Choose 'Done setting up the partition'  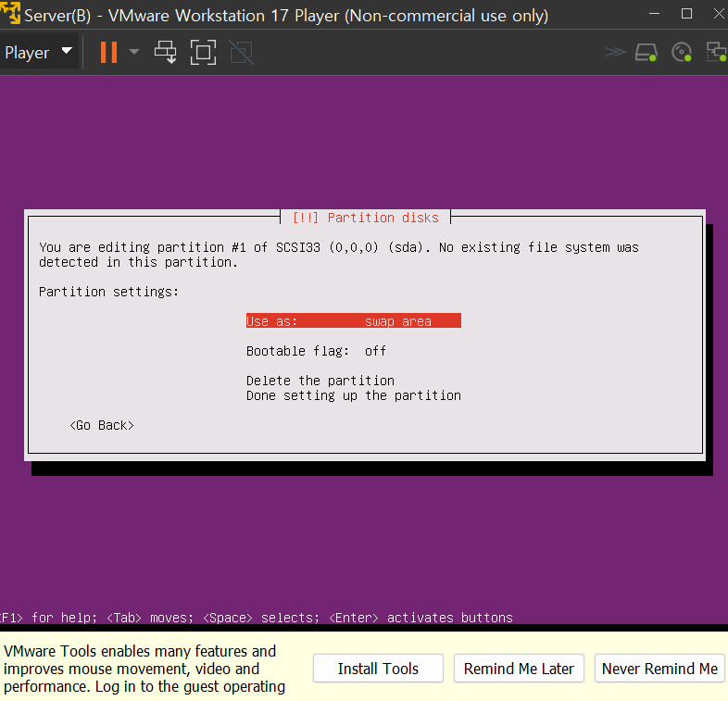point(353,395)
